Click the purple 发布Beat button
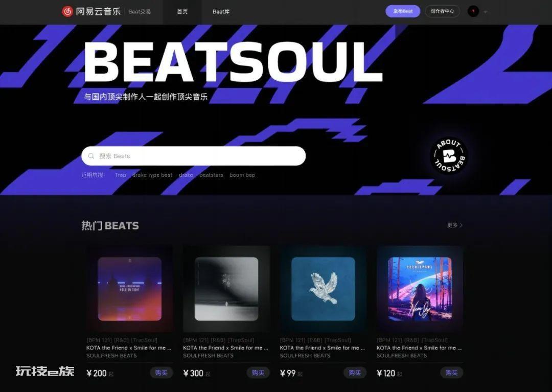 (x=403, y=11)
